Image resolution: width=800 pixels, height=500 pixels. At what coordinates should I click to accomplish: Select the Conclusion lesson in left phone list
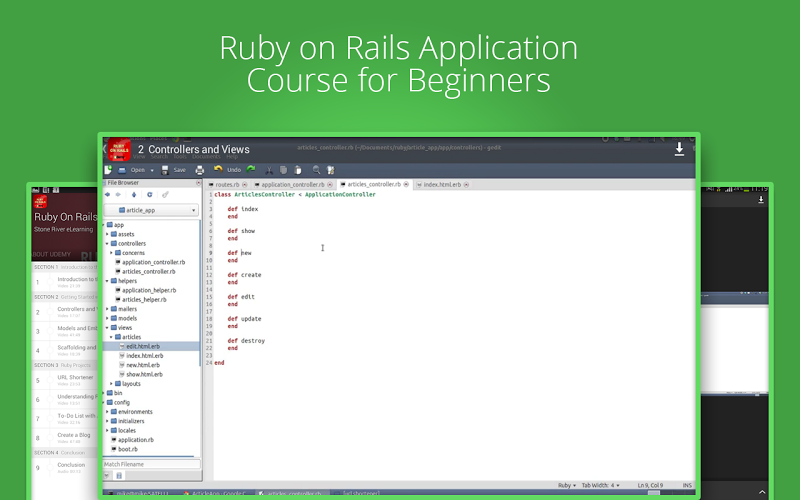pyautogui.click(x=65, y=467)
